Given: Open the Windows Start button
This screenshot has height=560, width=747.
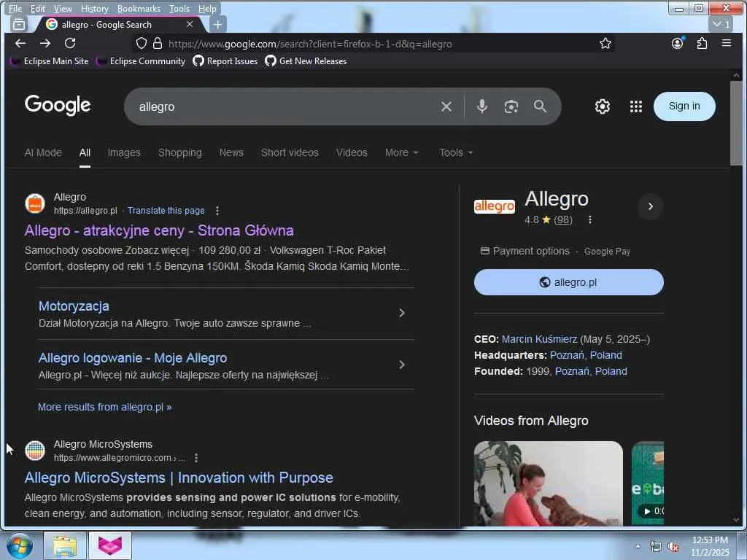Looking at the screenshot, I should coord(20,545).
